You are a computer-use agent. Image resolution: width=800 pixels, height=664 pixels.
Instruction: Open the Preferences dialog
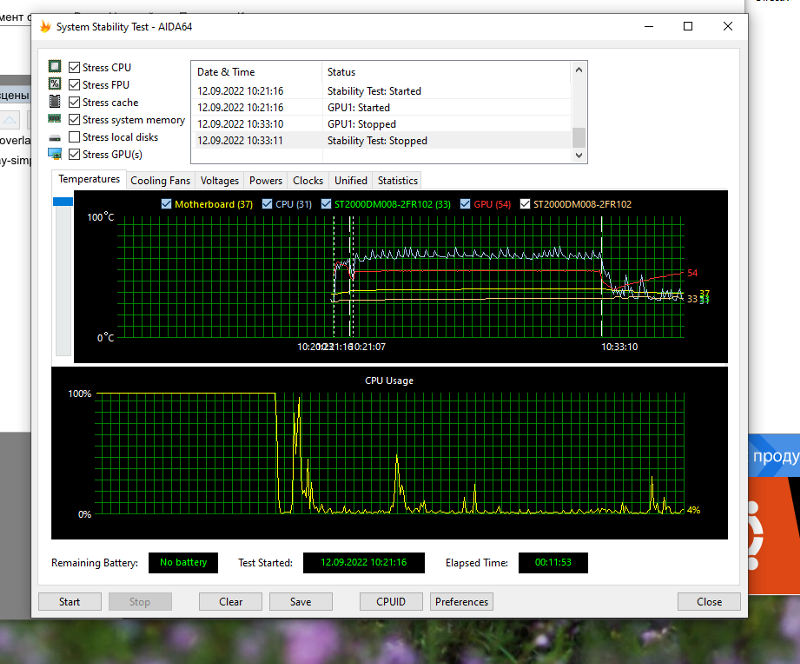[462, 602]
